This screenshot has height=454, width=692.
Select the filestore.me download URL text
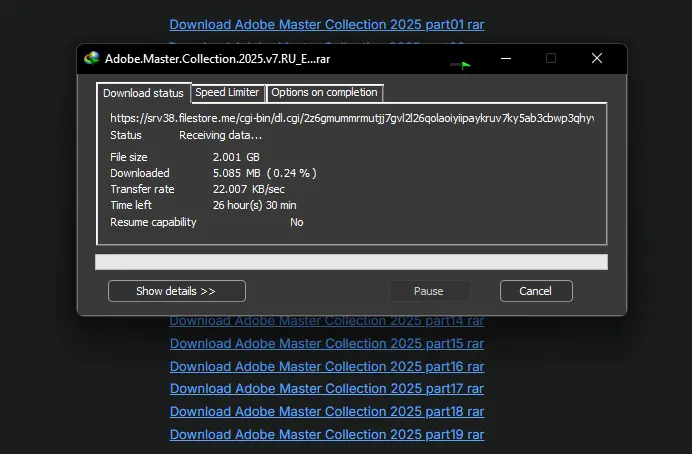tap(352, 118)
